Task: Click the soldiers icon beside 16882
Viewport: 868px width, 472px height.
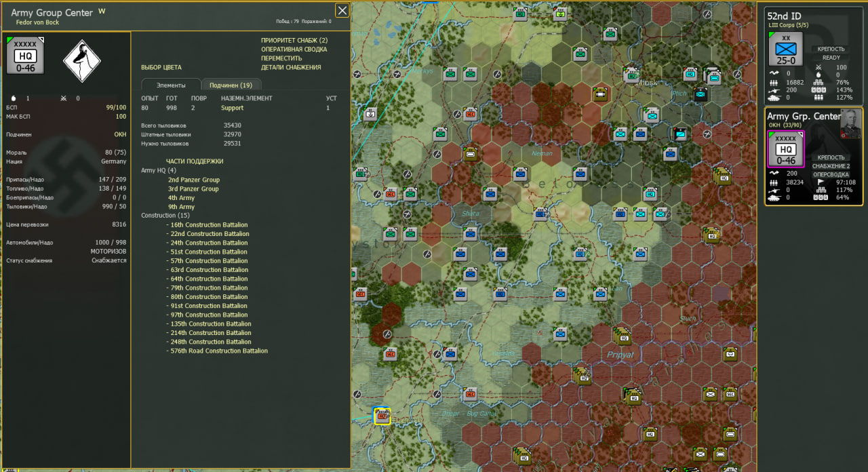Action: pyautogui.click(x=774, y=82)
